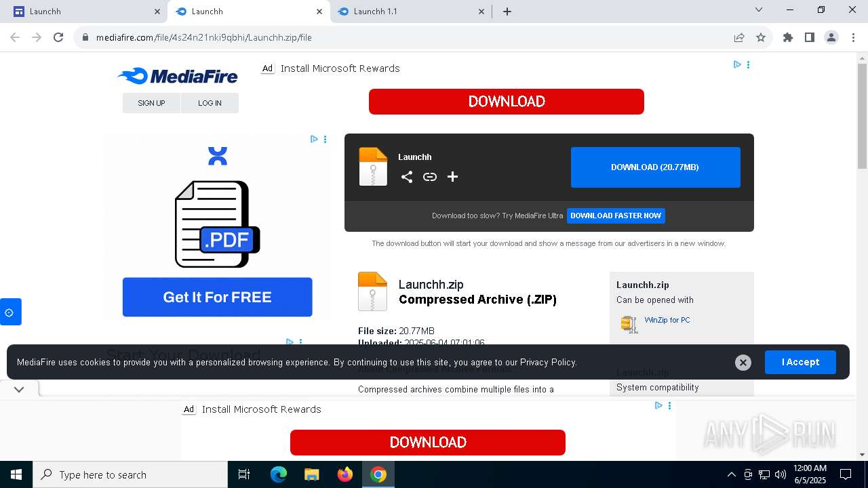Click the WinZip for PC icon
The height and width of the screenshot is (488, 868).
[x=629, y=324]
